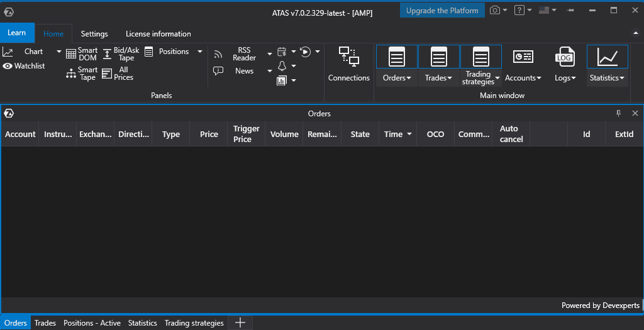Pin the Orders panel
Viewport: 644px width, 330px height.
pos(619,113)
